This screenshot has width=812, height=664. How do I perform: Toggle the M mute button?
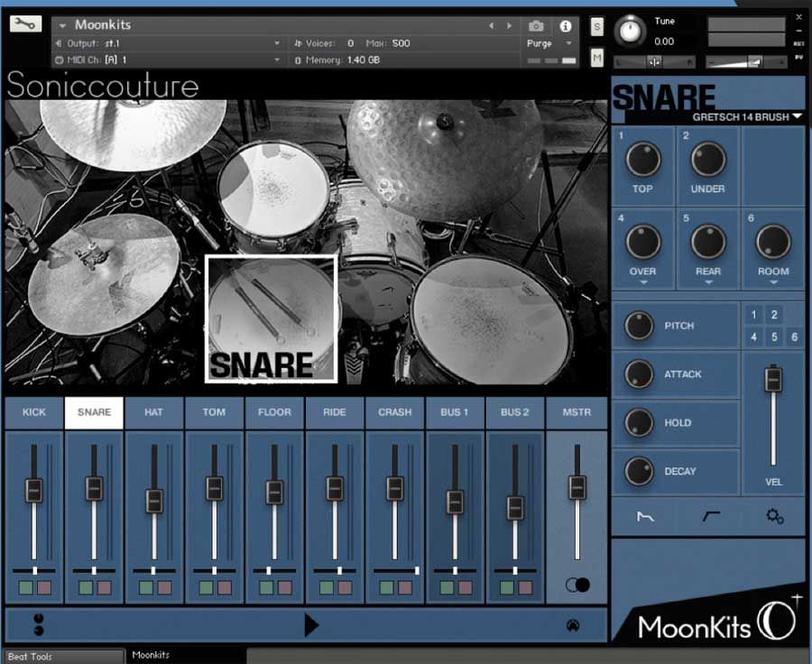coord(596,58)
